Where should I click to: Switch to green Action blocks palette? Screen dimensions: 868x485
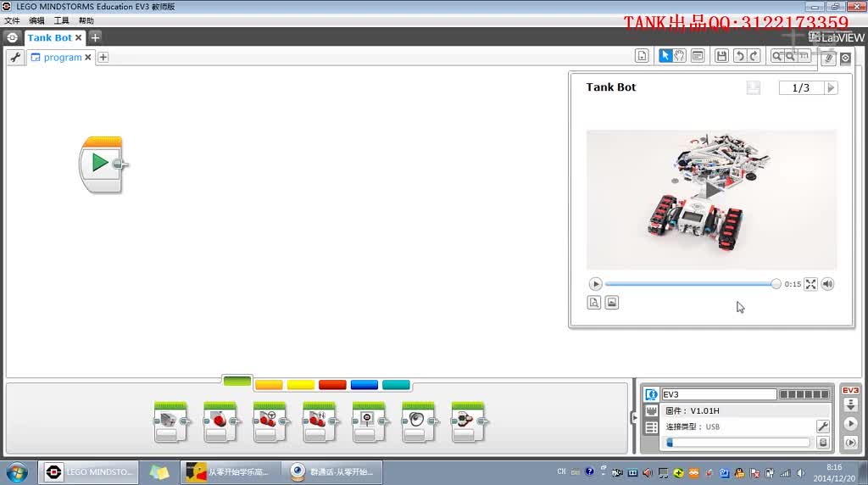(x=237, y=381)
